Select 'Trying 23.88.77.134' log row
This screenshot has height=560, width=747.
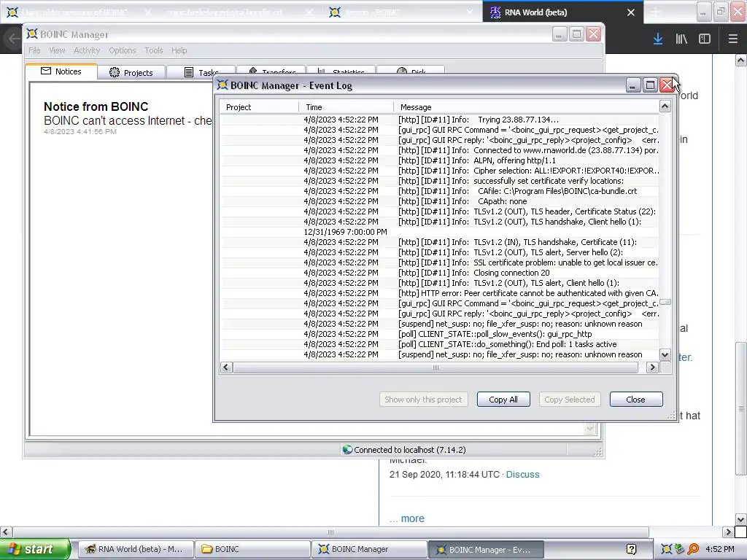point(440,120)
